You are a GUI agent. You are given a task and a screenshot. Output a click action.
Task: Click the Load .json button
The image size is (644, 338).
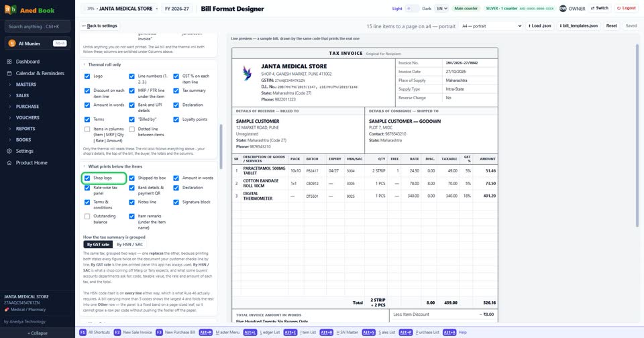pos(539,26)
